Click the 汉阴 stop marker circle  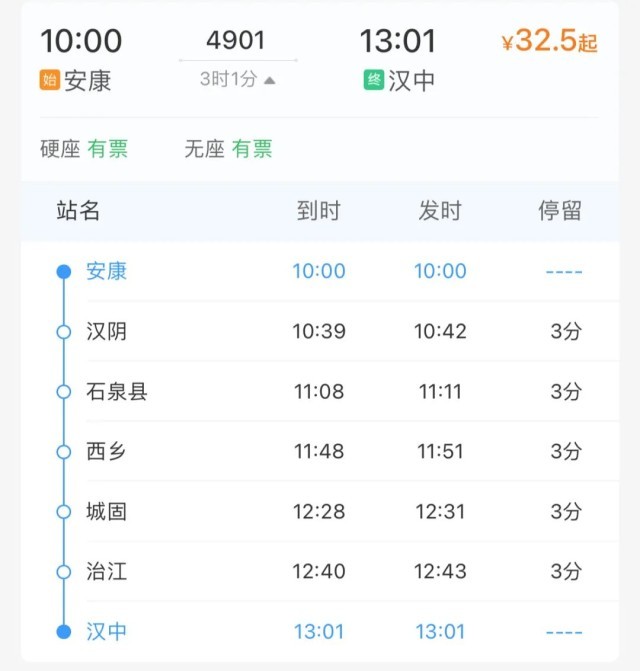64,332
